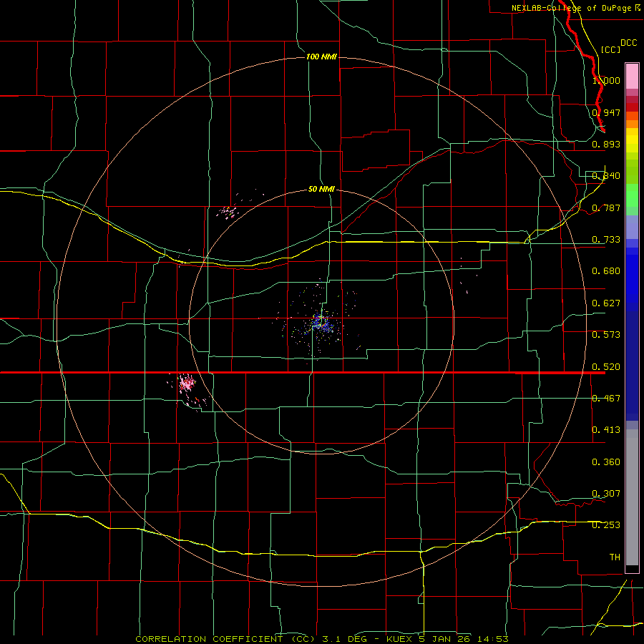
Task: Click the 0.947 legend value
Action: click(x=606, y=112)
